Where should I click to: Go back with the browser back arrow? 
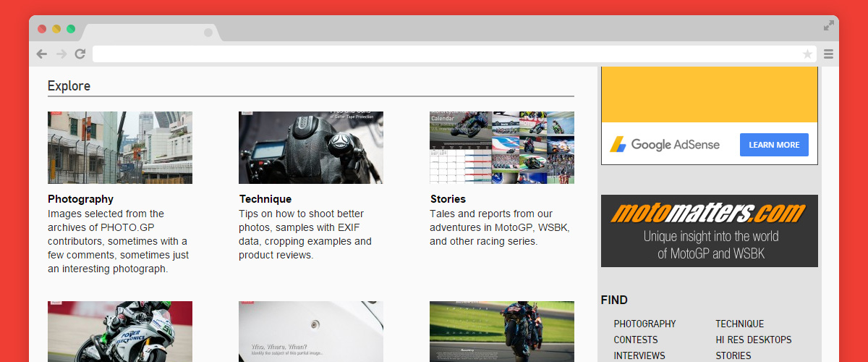[x=42, y=54]
